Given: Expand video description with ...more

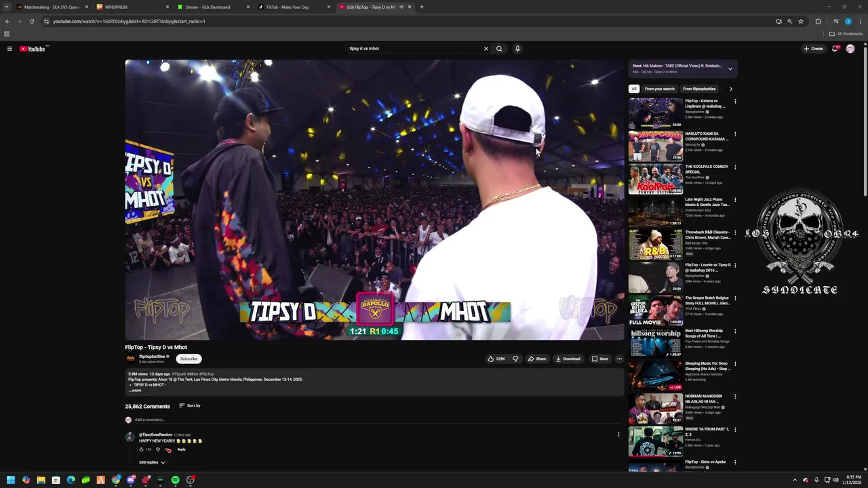Looking at the screenshot, I should pos(136,390).
